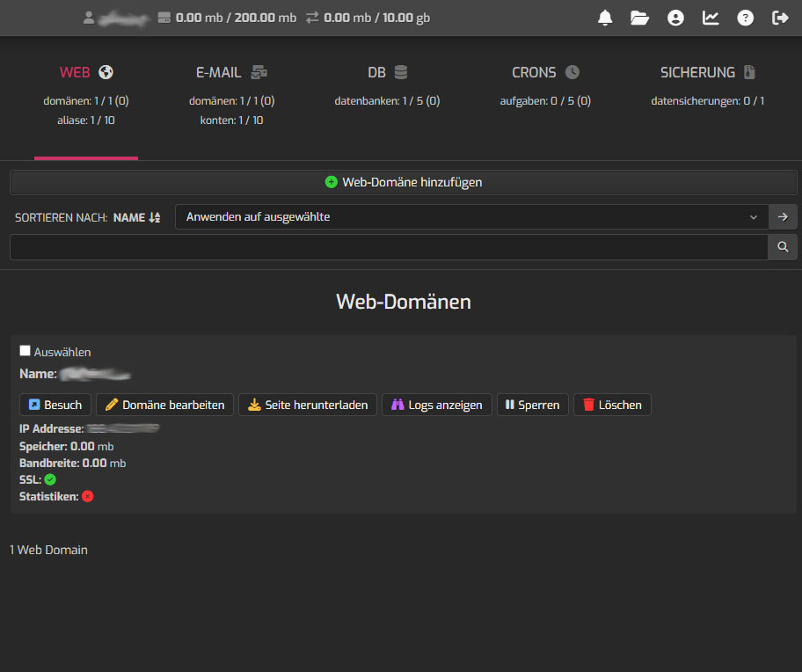Click Domäne bearbeiten button
802x672 pixels.
pos(164,405)
